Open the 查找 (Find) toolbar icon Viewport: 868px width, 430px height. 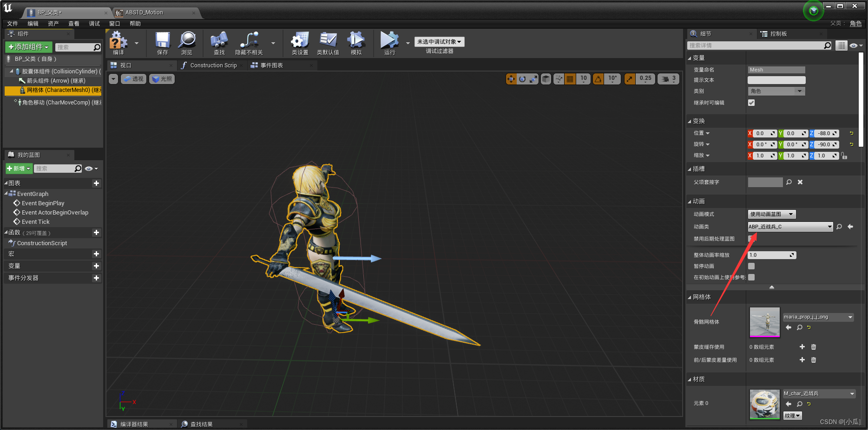tap(219, 40)
